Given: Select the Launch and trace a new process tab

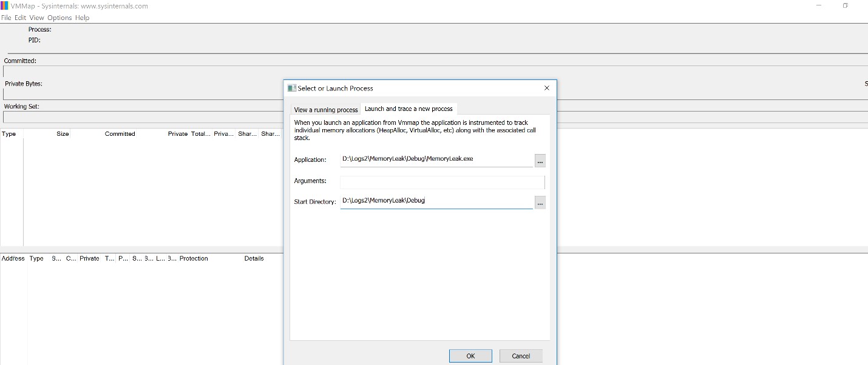Looking at the screenshot, I should (x=409, y=109).
